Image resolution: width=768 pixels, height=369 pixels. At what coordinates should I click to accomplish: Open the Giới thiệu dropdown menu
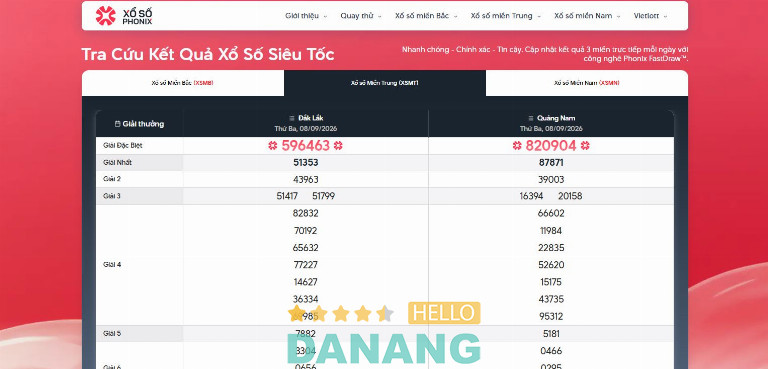coord(306,16)
